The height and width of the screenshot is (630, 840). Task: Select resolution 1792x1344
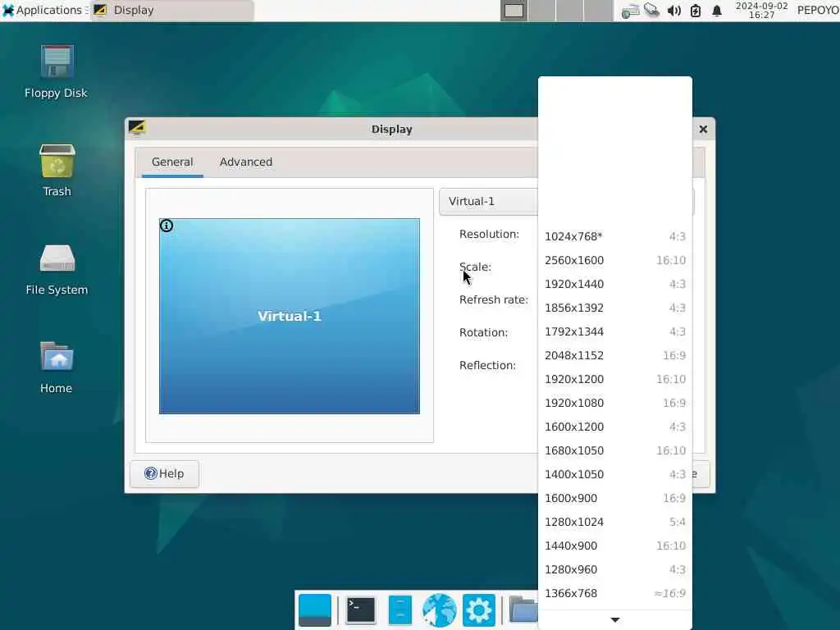pyautogui.click(x=615, y=331)
